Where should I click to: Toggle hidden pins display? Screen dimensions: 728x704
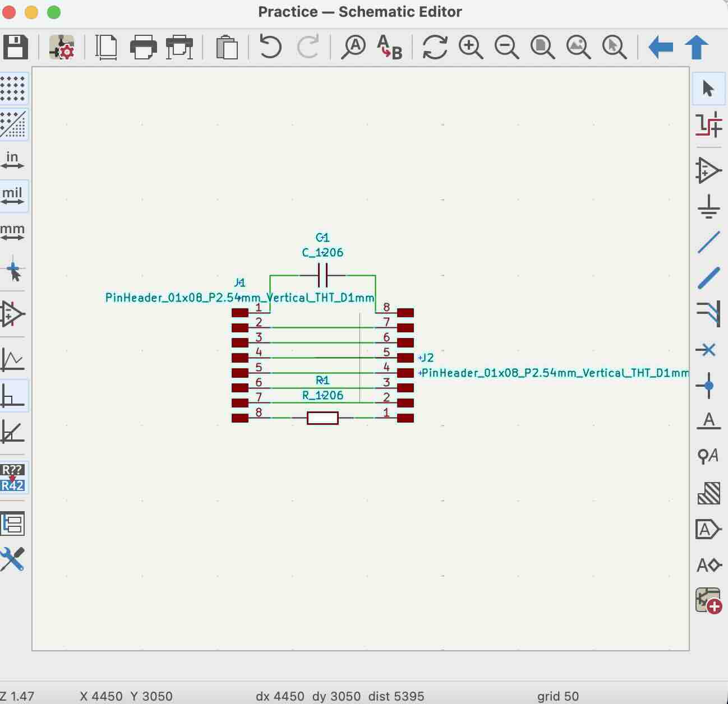[x=12, y=313]
